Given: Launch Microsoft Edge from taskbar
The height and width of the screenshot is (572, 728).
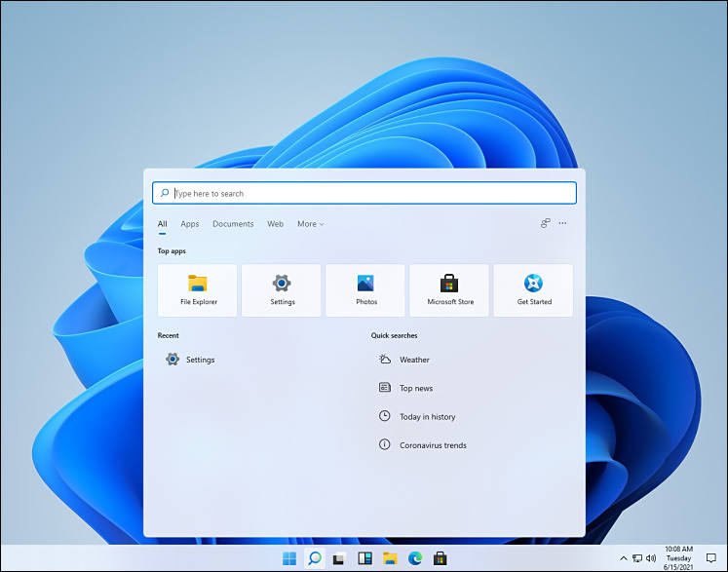Looking at the screenshot, I should click(x=415, y=558).
